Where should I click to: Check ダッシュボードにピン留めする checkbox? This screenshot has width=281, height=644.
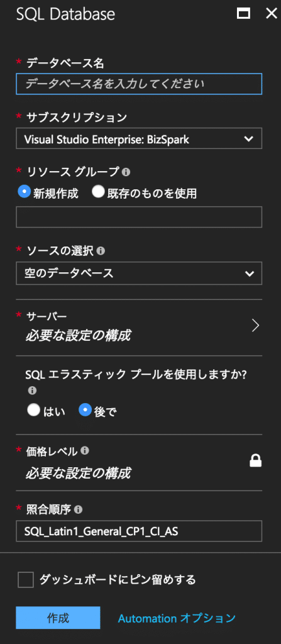click(26, 580)
